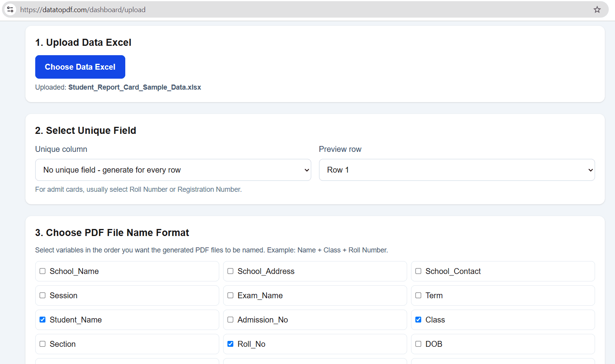Uncheck the Student_Name checkbox

click(x=43, y=320)
